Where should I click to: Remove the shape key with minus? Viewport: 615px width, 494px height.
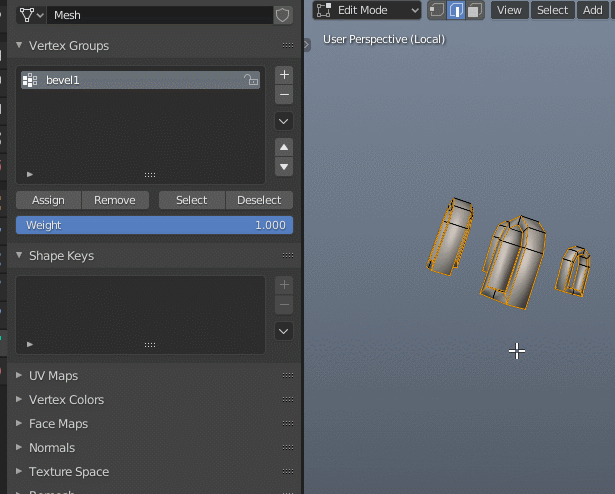tap(284, 305)
